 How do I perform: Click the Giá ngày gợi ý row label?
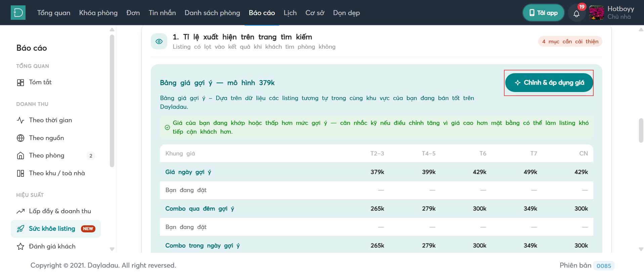pos(188,172)
